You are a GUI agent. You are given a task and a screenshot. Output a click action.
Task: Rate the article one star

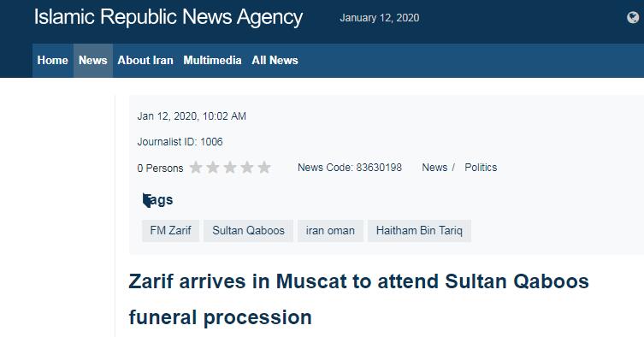(196, 168)
